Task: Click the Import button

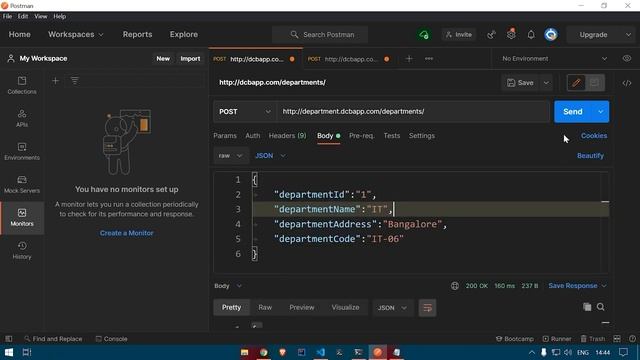Action: click(190, 59)
